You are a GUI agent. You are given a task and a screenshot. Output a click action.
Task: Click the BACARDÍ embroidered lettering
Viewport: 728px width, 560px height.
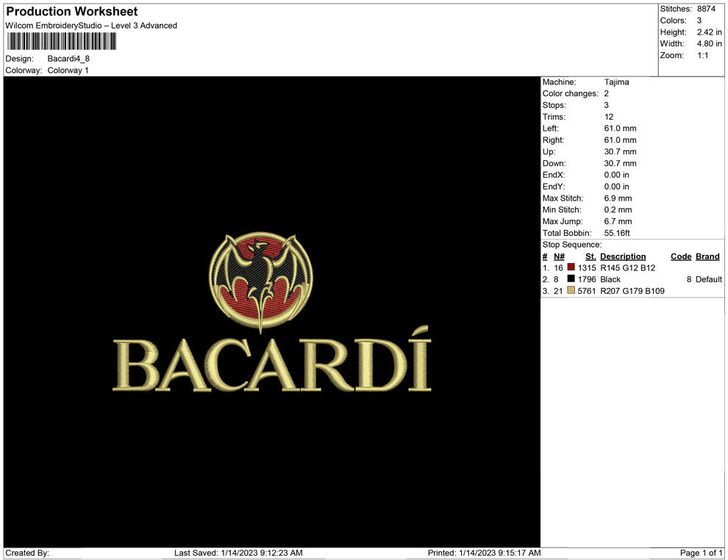[x=272, y=359]
